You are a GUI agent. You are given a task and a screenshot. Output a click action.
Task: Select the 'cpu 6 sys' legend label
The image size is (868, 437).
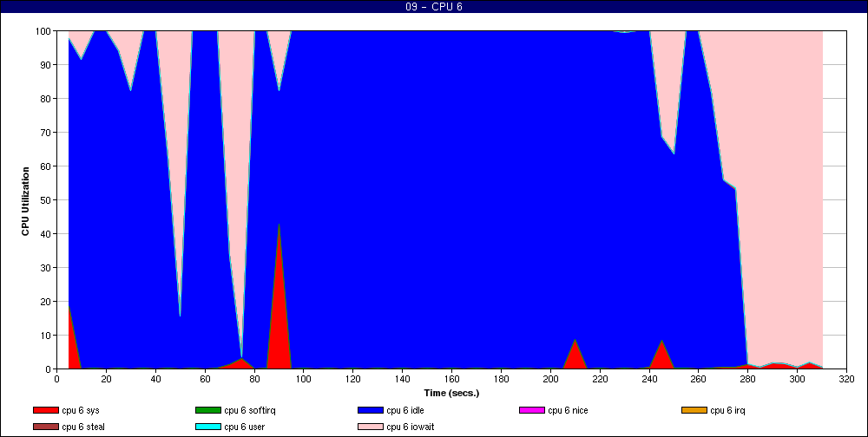(x=81, y=410)
